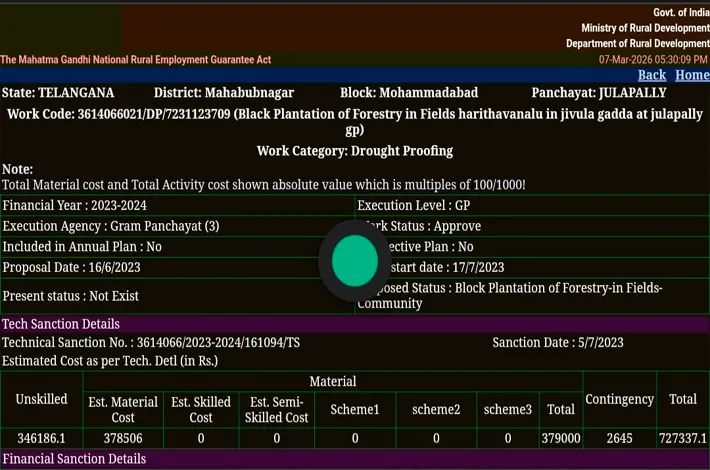Image resolution: width=710 pixels, height=470 pixels.
Task: Tap the green circular floating button
Action: [x=355, y=260]
